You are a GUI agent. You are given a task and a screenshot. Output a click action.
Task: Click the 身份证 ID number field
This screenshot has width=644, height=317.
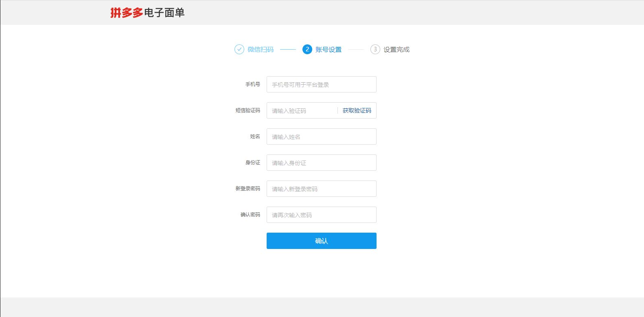point(321,163)
